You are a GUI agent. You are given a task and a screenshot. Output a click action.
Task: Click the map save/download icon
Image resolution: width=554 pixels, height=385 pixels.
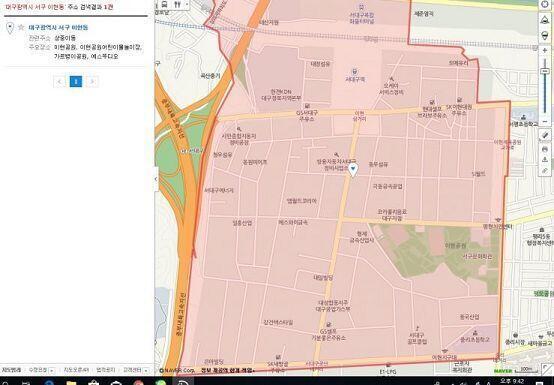pyautogui.click(x=545, y=160)
